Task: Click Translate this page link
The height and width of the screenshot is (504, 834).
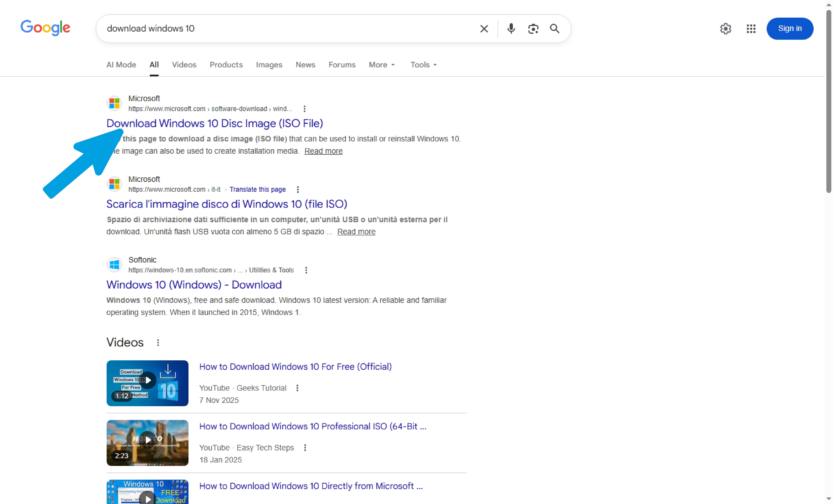Action: coord(258,190)
